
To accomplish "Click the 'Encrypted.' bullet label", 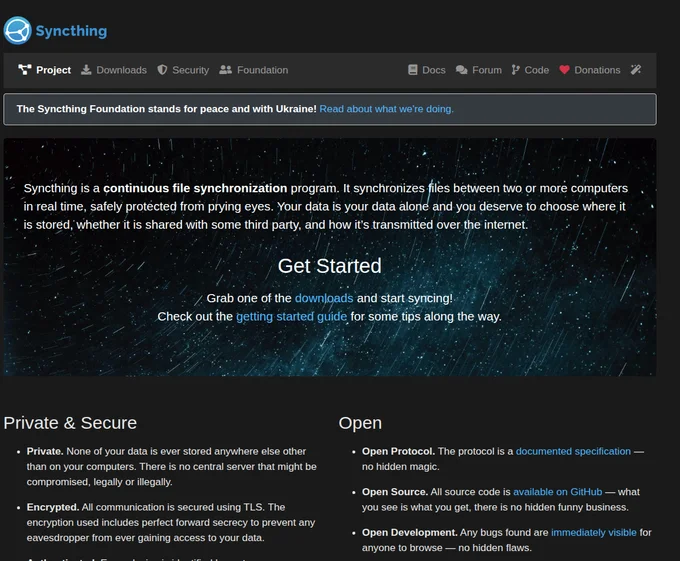I will tap(53, 507).
